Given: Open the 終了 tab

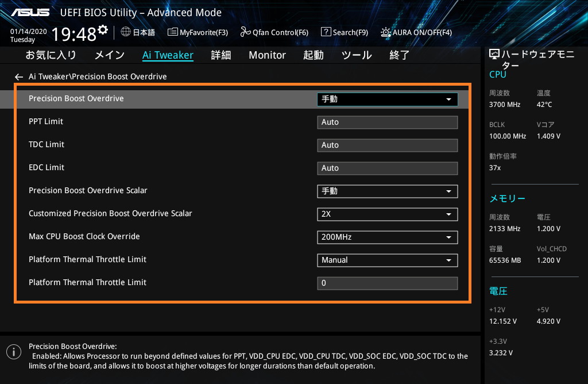Looking at the screenshot, I should pyautogui.click(x=400, y=55).
